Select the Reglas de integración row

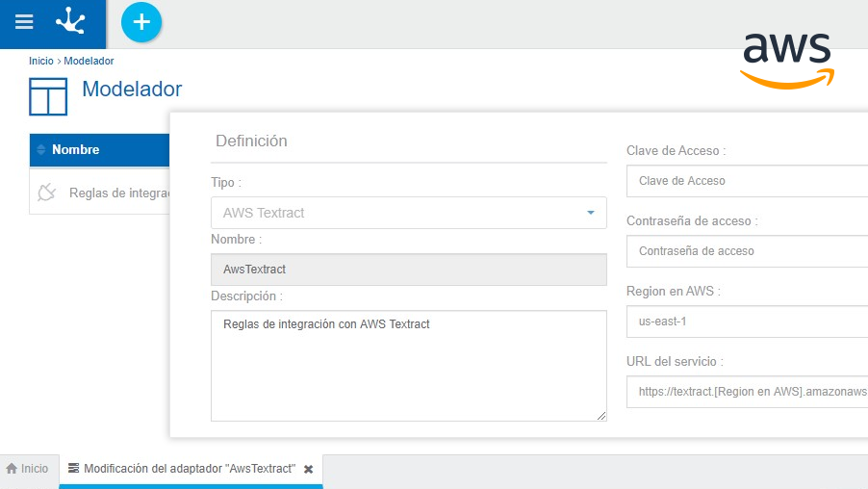(x=100, y=193)
